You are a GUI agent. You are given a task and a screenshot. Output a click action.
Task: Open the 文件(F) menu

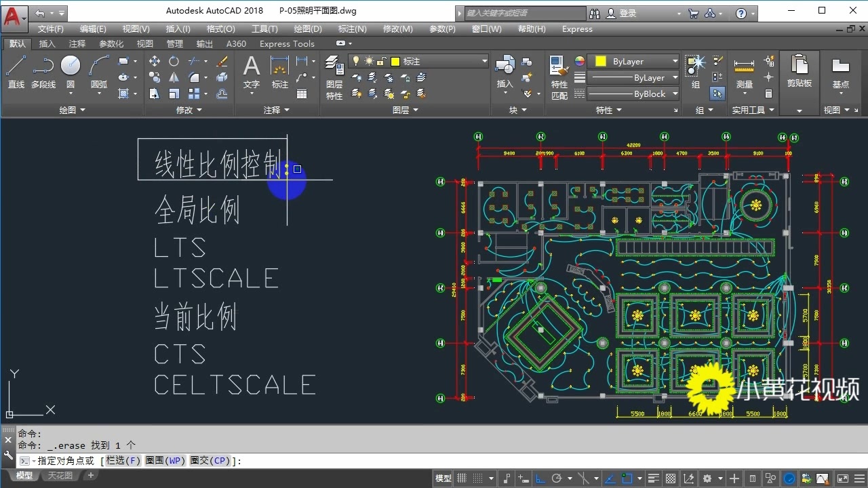pyautogui.click(x=51, y=29)
